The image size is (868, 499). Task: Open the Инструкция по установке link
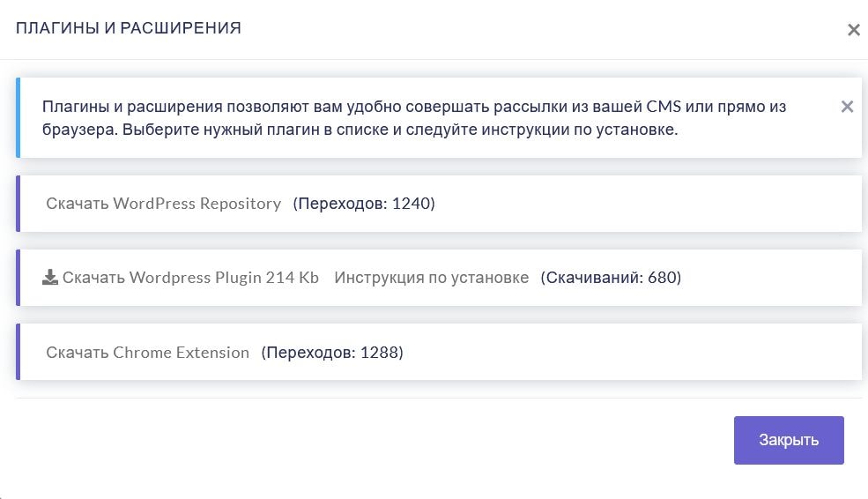point(431,277)
